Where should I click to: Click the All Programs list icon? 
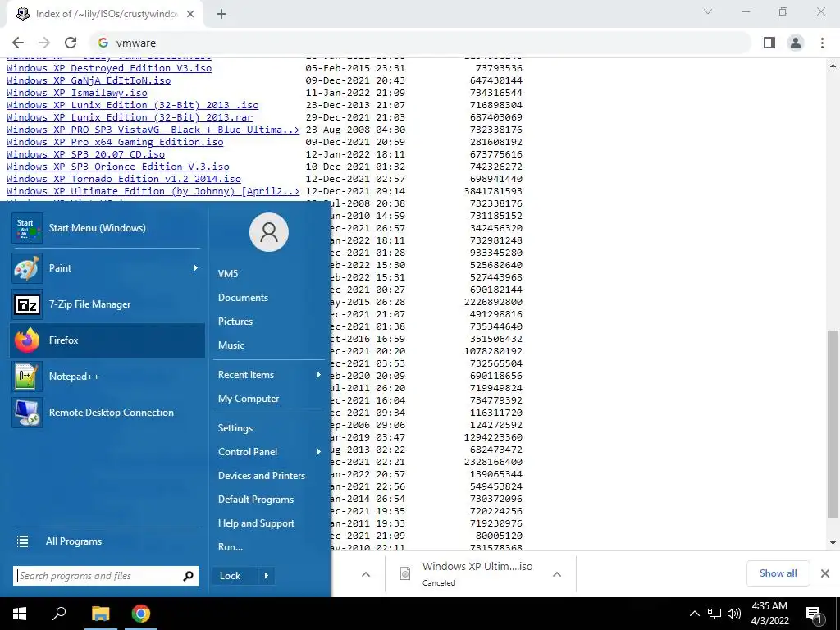coord(22,541)
